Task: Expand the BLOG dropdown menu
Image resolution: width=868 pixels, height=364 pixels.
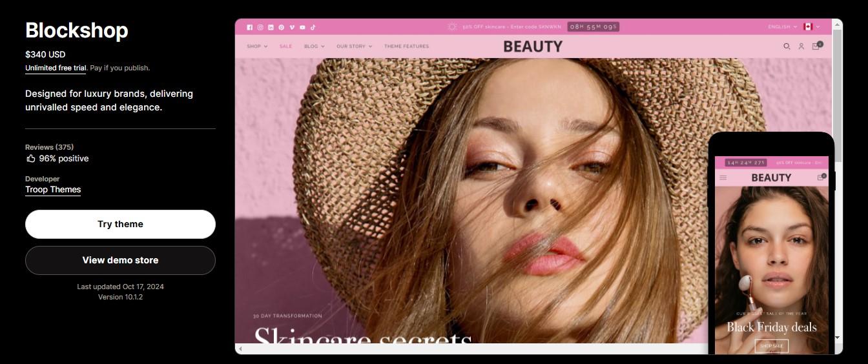Action: [x=314, y=46]
